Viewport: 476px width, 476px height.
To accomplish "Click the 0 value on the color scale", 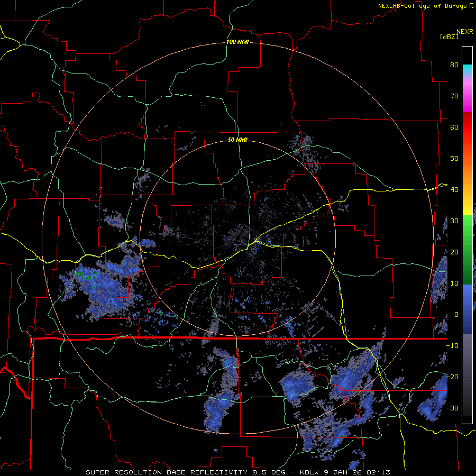I will tap(456, 315).
